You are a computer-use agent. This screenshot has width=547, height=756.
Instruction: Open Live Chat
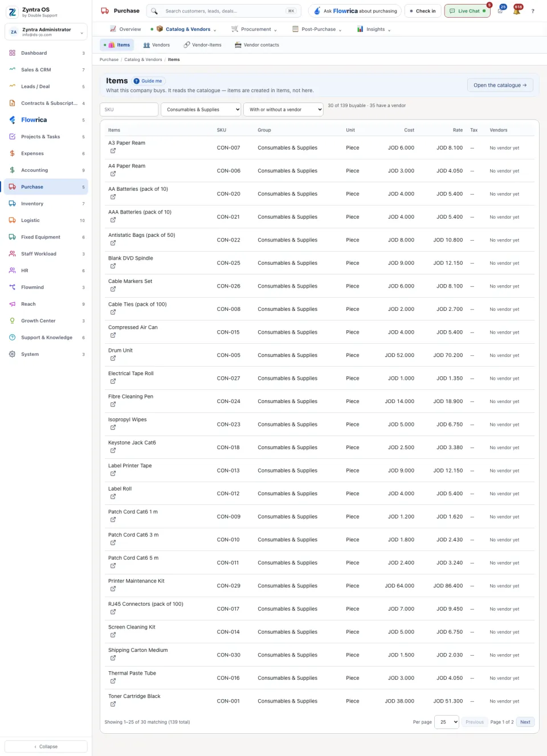pos(467,11)
